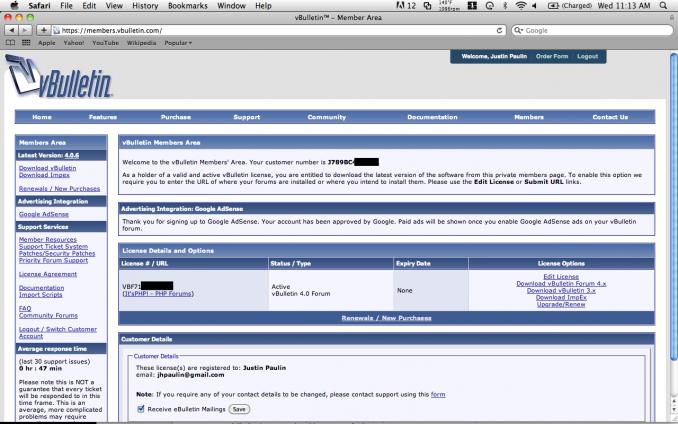Show Top Sites grid icon
This screenshot has height=424, width=678.
[25, 44]
